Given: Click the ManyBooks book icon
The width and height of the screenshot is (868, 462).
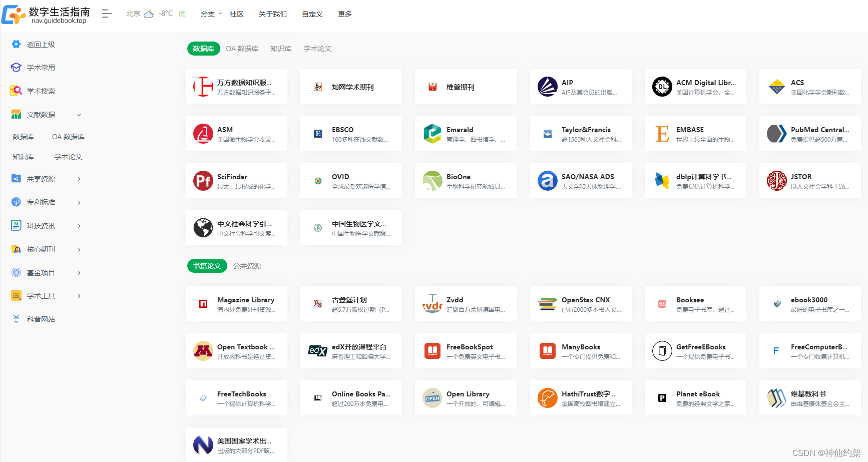Looking at the screenshot, I should point(548,351).
